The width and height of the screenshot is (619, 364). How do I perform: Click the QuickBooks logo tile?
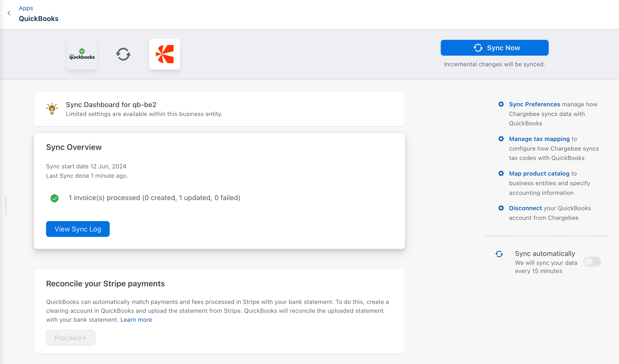pos(82,54)
